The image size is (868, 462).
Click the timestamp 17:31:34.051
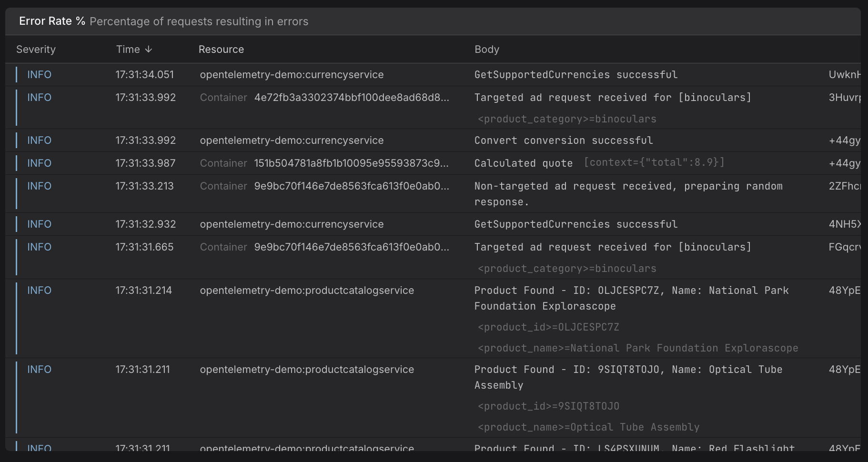[144, 74]
